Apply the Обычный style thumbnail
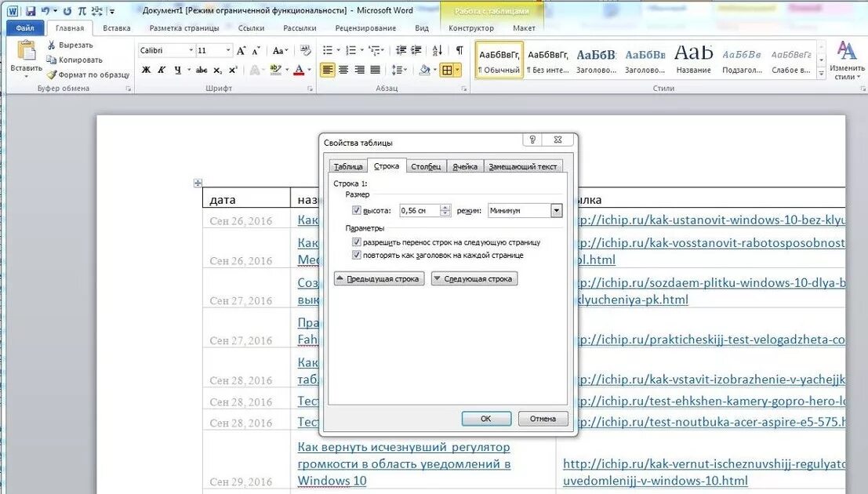 point(499,60)
